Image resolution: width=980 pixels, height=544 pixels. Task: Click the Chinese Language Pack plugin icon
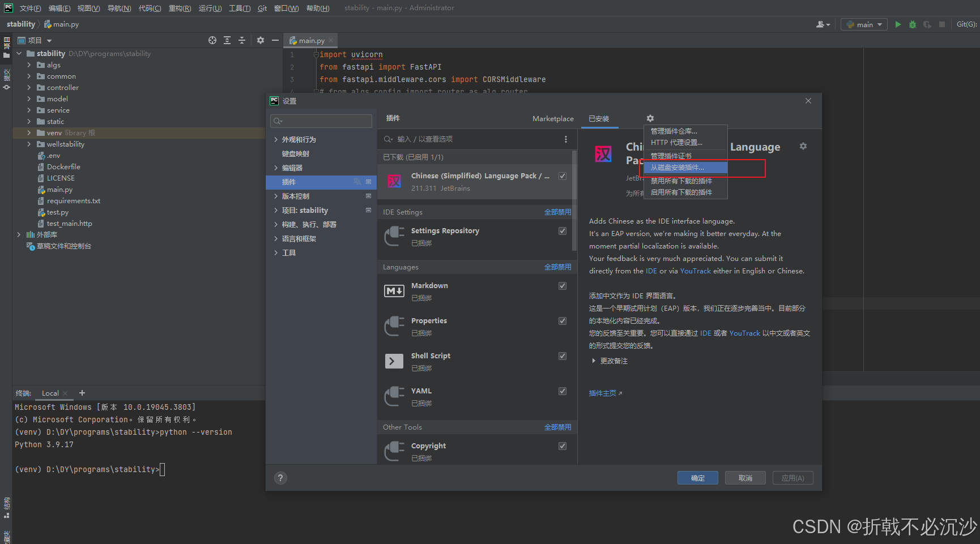[394, 181]
